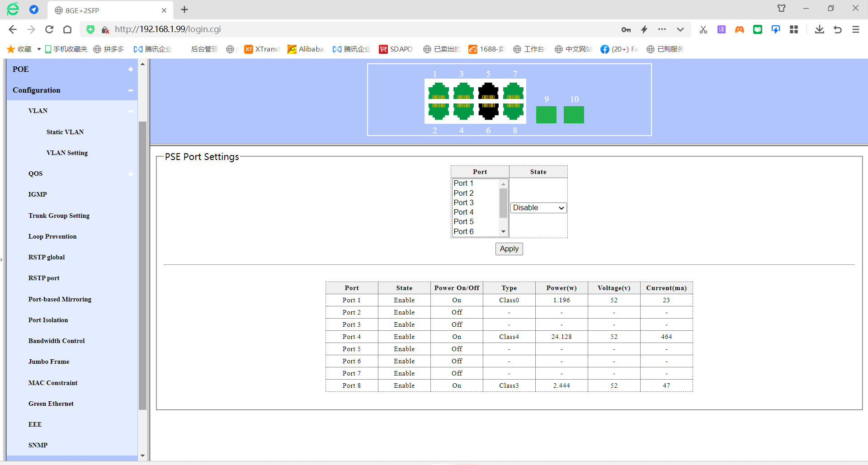Image resolution: width=868 pixels, height=465 pixels.
Task: Open the State Disable dropdown
Action: click(538, 208)
